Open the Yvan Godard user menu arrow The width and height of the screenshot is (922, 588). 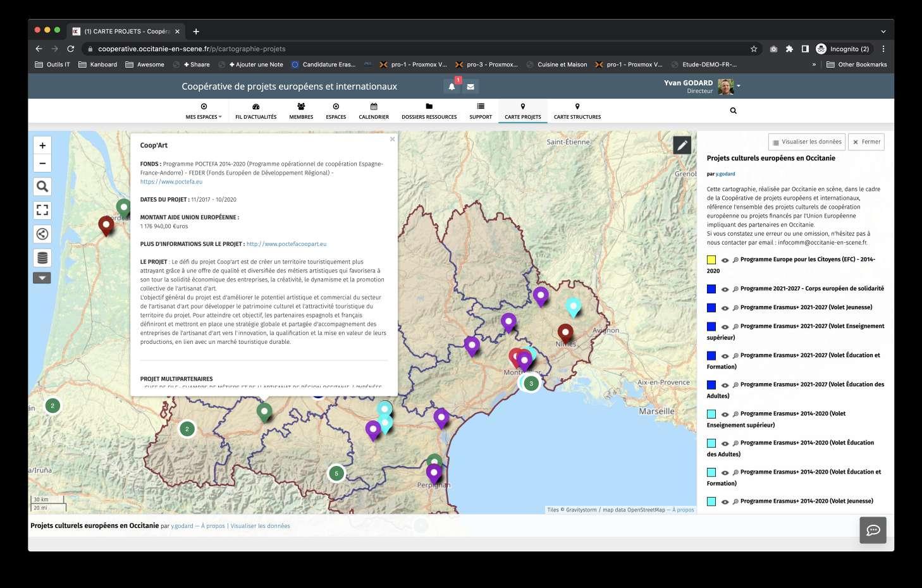coord(739,86)
